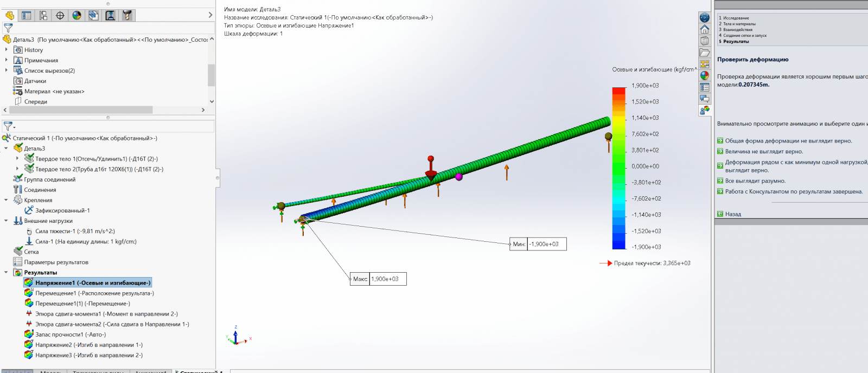Open File Explorer folder icon in task pane
868x373 pixels.
pos(704,53)
